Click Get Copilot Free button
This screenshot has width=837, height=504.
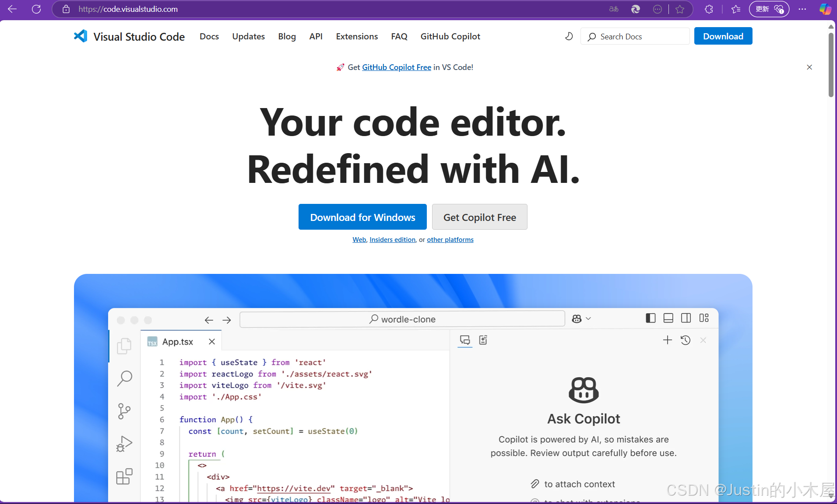480,217
